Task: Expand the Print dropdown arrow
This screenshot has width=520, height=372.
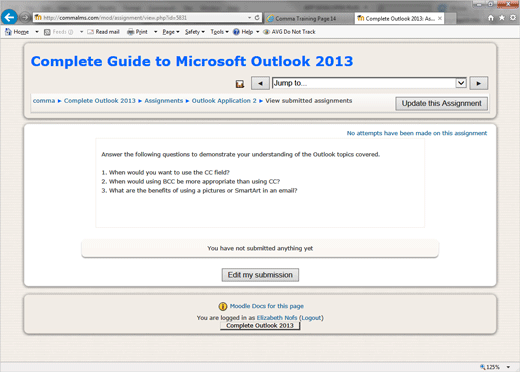Action: (x=155, y=32)
